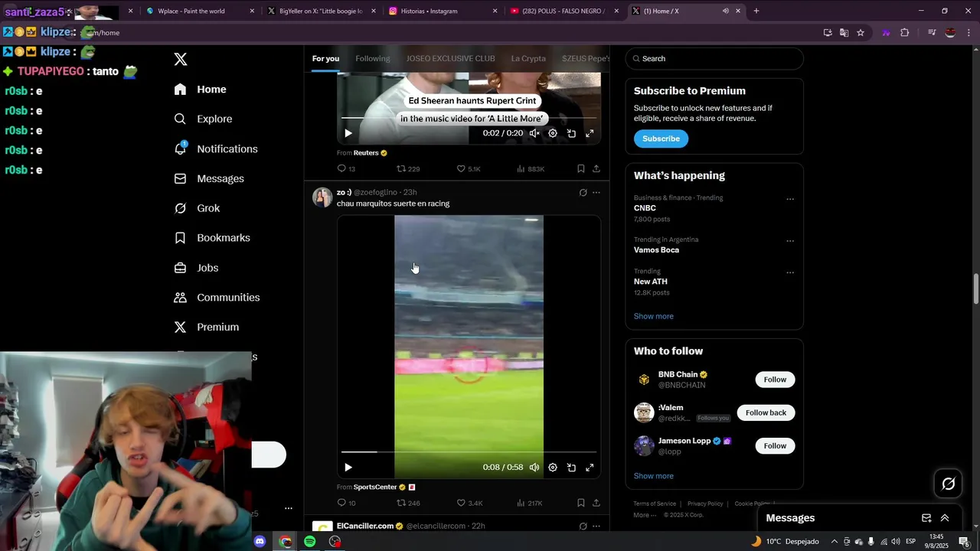Open more options for Vamos Boca trend
The width and height of the screenshot is (980, 551).
pos(790,241)
